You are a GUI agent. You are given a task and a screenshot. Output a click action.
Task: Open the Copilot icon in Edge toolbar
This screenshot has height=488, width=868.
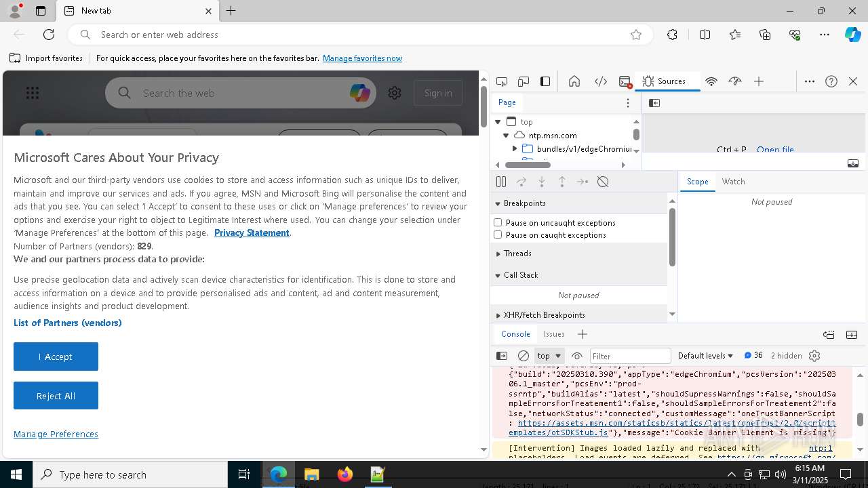(x=852, y=35)
